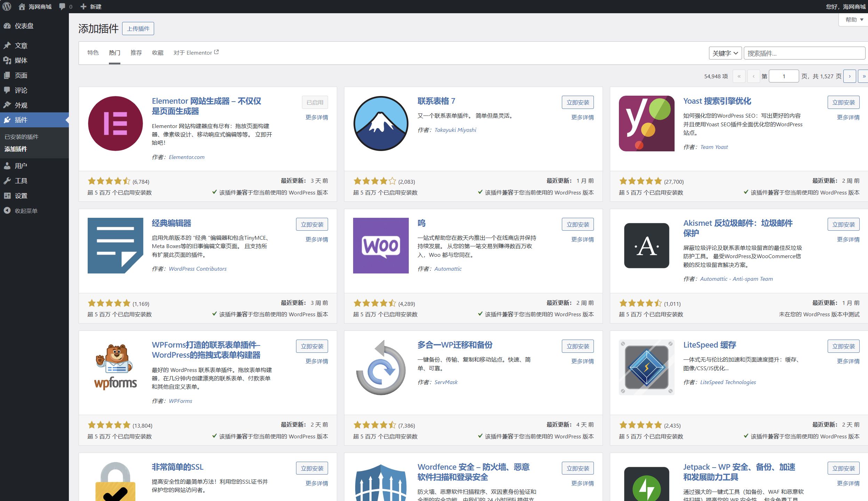Click the All-in-One WP Migration icon

point(381,367)
